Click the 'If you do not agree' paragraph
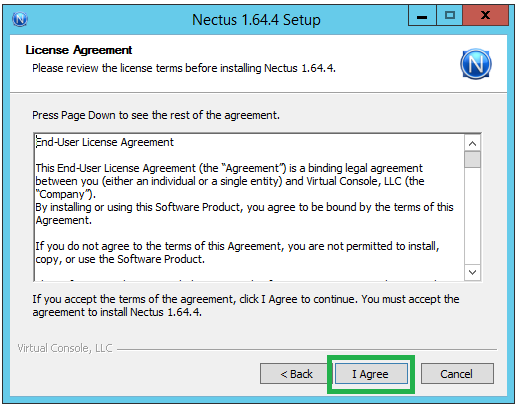This screenshot has height=409, width=520. (x=237, y=253)
